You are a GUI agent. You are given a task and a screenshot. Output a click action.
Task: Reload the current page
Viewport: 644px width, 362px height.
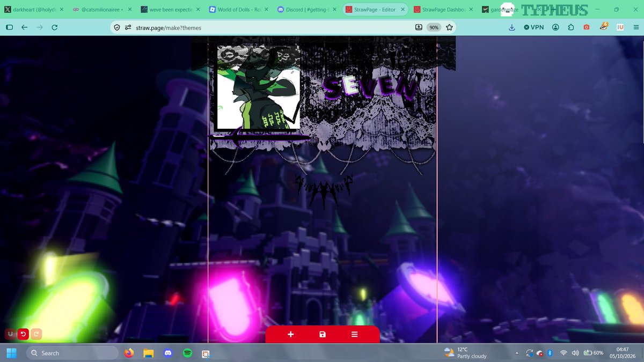(54, 27)
